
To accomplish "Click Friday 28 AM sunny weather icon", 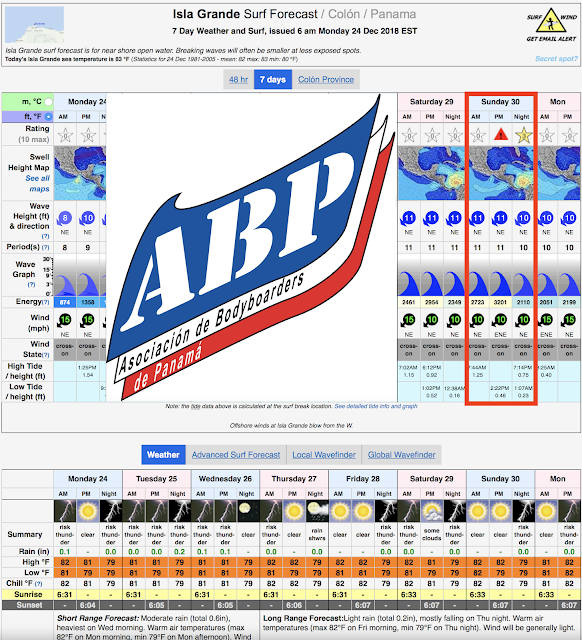I will [340, 511].
